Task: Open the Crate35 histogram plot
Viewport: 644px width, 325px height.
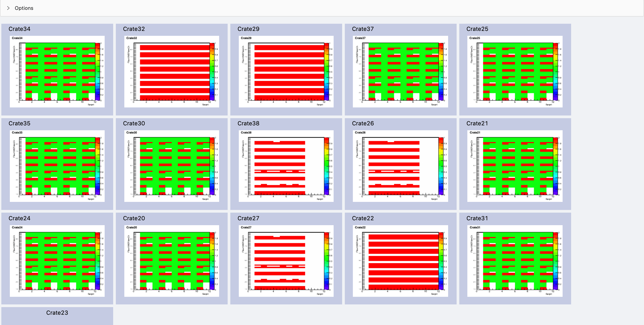Action: point(57,166)
